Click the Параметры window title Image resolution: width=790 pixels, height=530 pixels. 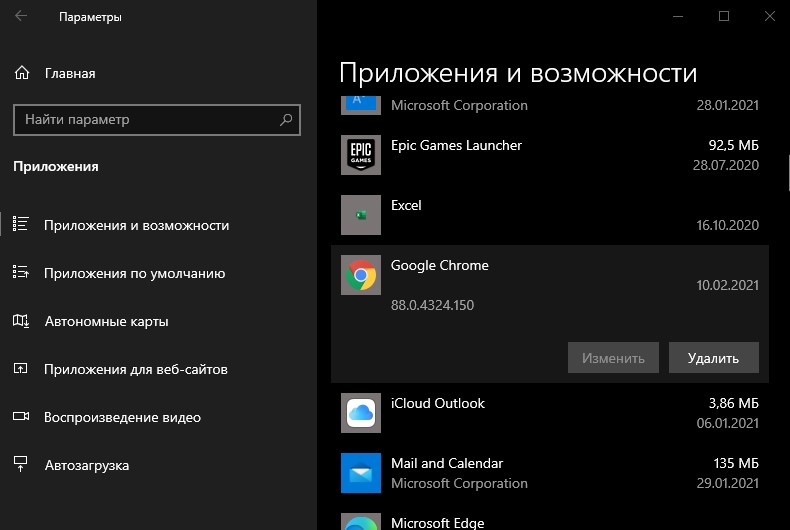(x=90, y=17)
